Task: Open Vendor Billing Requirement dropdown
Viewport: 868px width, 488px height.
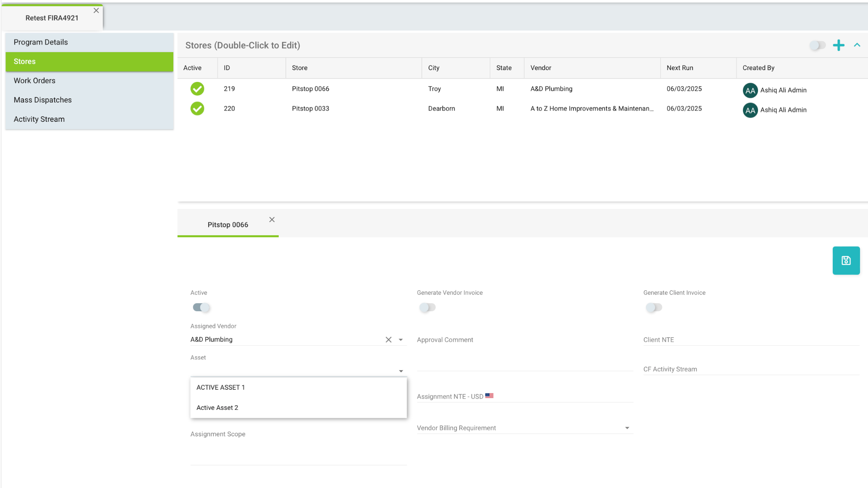Action: [627, 428]
